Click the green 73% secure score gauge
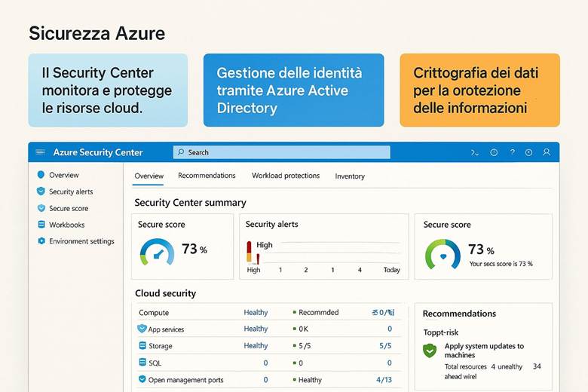 [x=443, y=254]
